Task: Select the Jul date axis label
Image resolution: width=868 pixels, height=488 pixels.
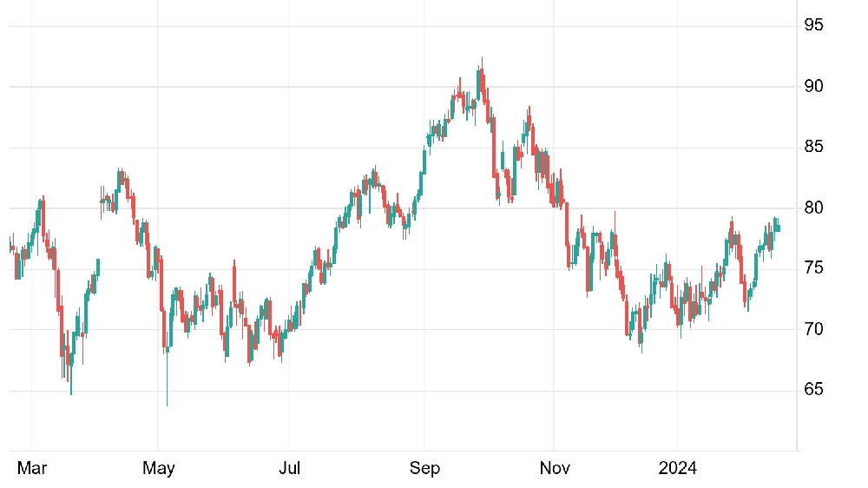Action: 289,468
